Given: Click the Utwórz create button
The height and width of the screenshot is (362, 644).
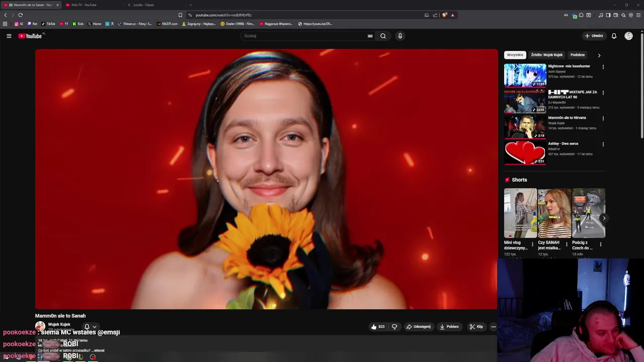Looking at the screenshot, I should (x=594, y=36).
